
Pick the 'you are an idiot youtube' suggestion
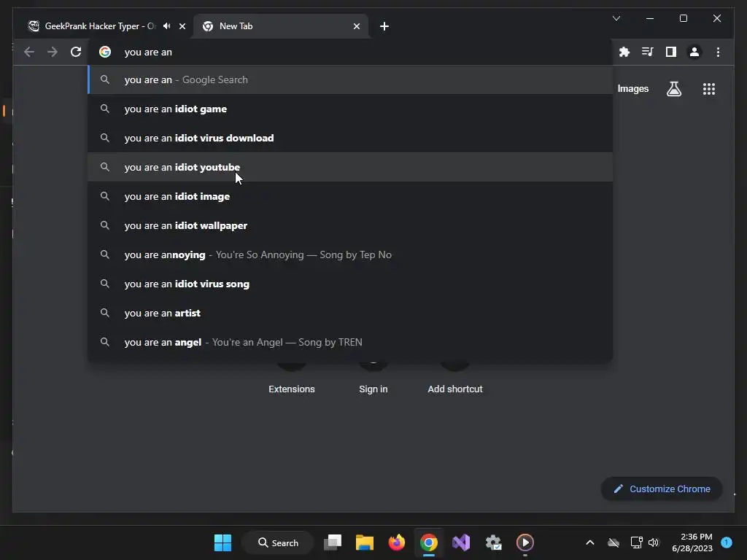point(350,167)
